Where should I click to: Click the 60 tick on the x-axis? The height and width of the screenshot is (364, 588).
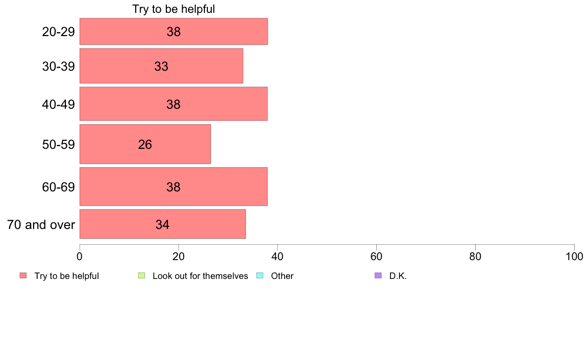[376, 256]
